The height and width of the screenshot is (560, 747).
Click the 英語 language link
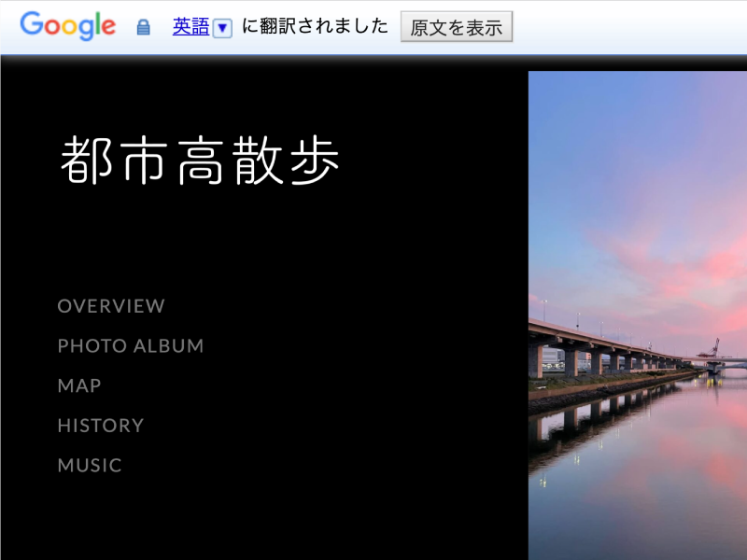tap(190, 27)
